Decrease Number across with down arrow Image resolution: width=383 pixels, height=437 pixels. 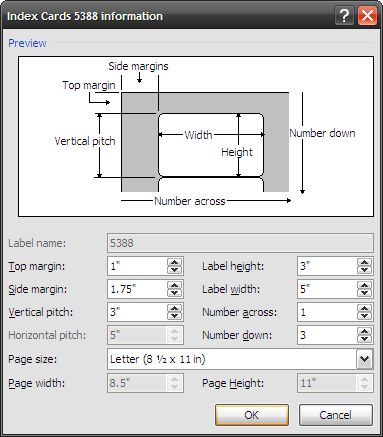(x=365, y=316)
